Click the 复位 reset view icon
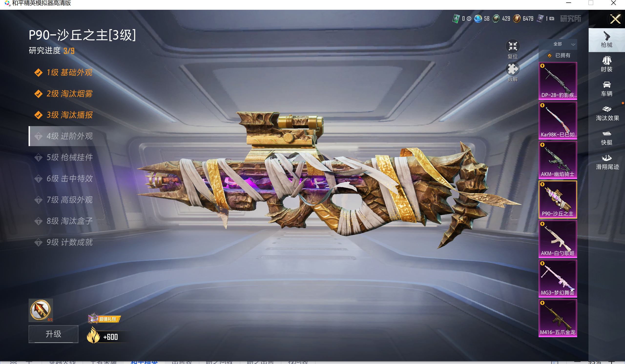 tap(512, 46)
